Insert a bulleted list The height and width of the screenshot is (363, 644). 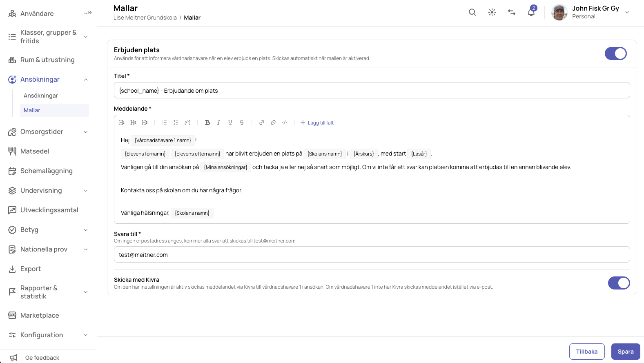[165, 122]
